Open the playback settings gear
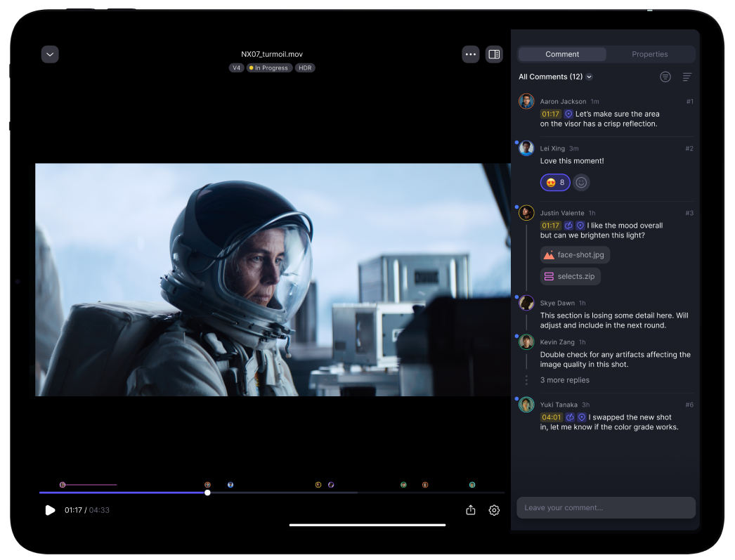The width and height of the screenshot is (735, 560). click(494, 510)
